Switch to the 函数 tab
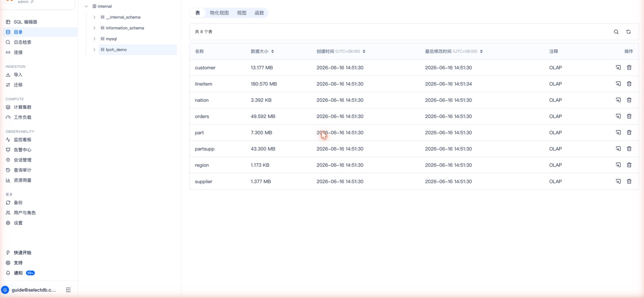 259,13
